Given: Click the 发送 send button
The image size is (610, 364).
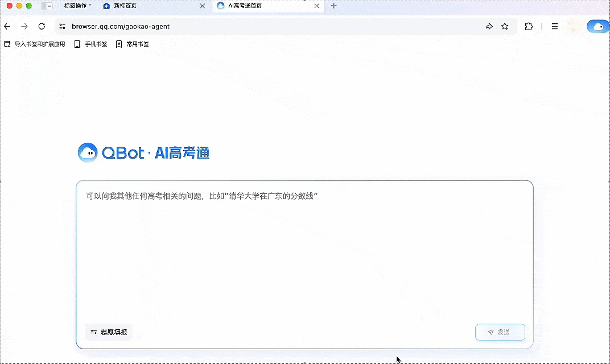Looking at the screenshot, I should [x=500, y=332].
